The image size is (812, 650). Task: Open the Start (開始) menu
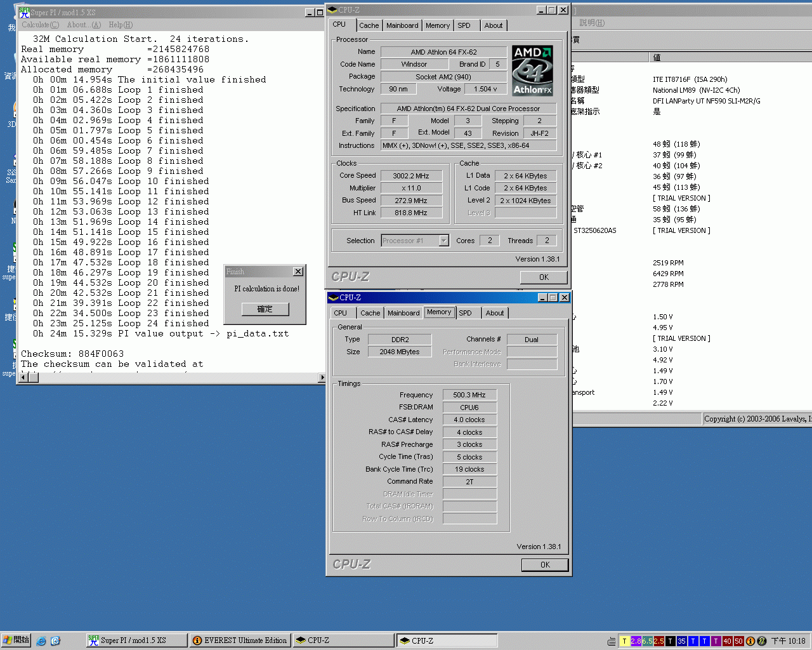[x=16, y=640]
